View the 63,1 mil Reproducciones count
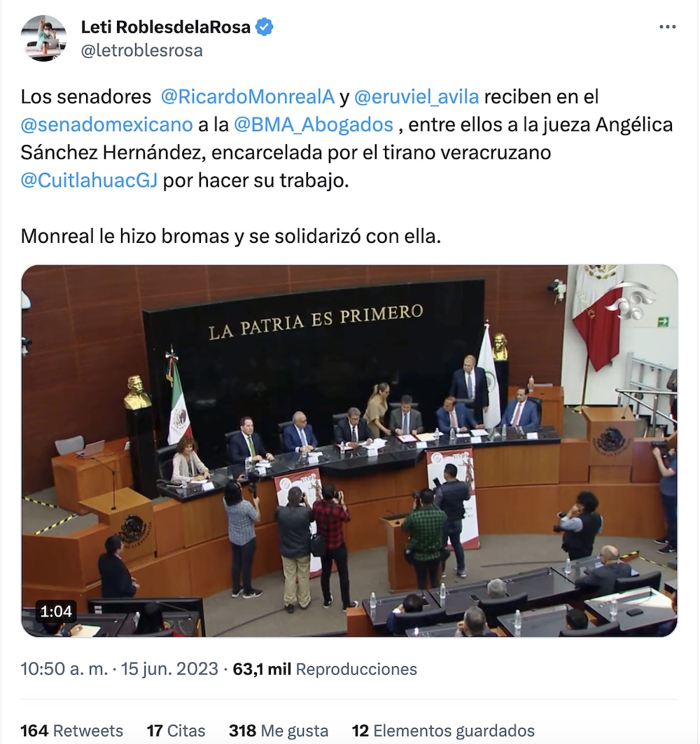 [325, 669]
